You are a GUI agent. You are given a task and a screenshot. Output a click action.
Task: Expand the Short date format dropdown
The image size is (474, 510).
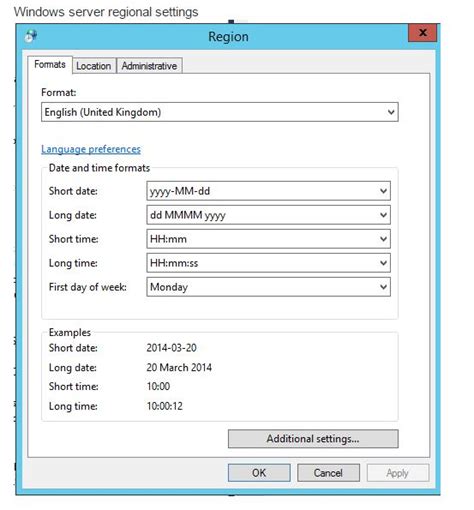(268, 191)
